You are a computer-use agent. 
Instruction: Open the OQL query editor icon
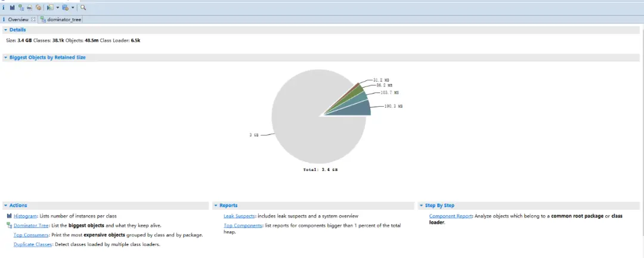point(30,7)
